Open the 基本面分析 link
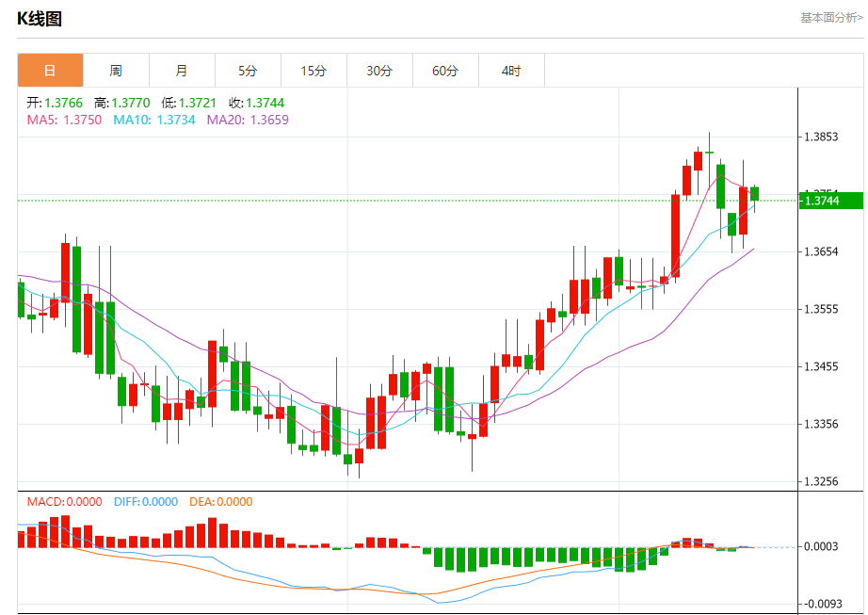The image size is (868, 615). coord(831,18)
